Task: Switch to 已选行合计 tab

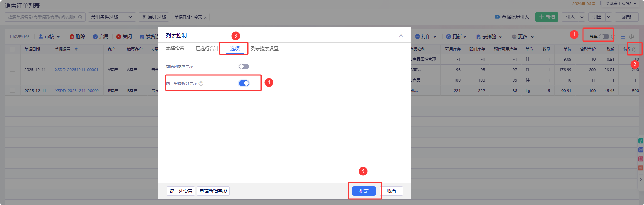Action: coord(207,48)
